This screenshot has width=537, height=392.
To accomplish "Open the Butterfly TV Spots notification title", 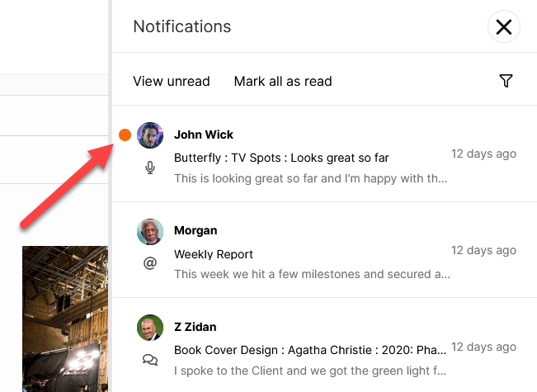I will click(x=281, y=158).
